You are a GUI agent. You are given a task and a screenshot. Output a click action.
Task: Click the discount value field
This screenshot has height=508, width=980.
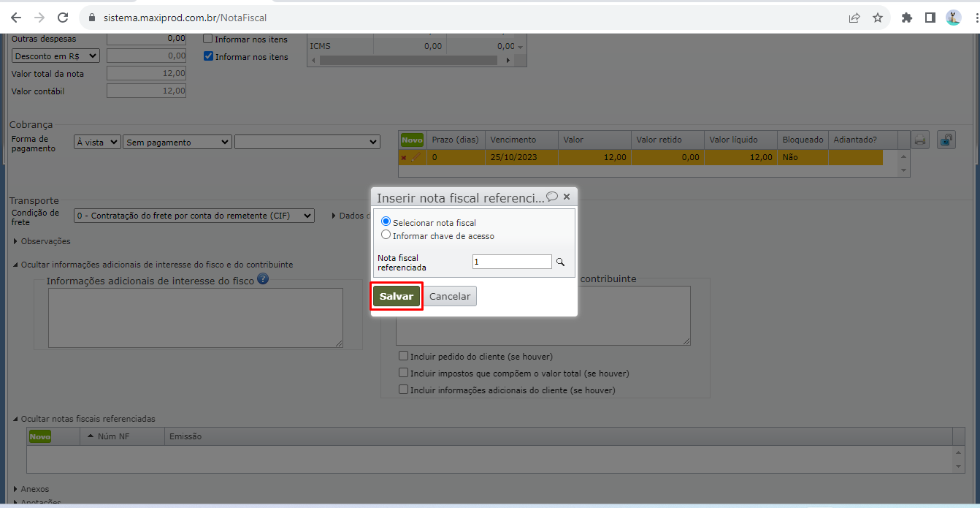pyautogui.click(x=146, y=56)
